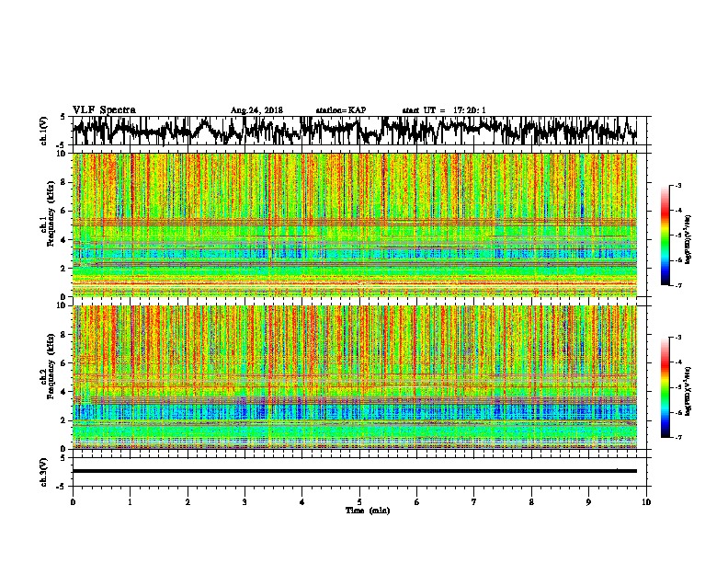Select the date text "Aug.24, 2018"

pos(256,110)
